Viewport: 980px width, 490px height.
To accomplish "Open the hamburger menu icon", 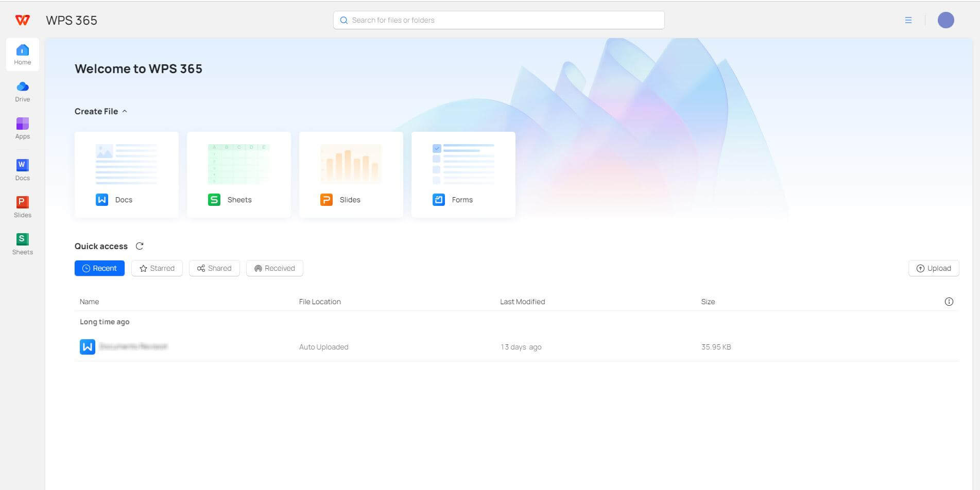I will pyautogui.click(x=908, y=20).
